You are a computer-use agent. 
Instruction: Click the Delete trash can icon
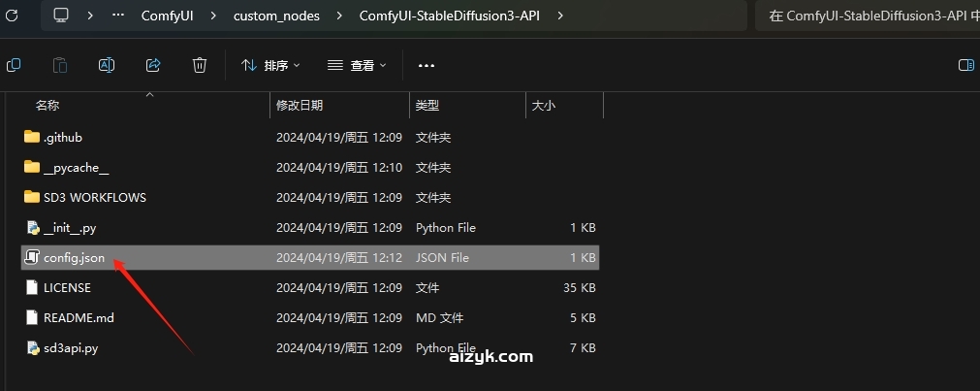click(x=200, y=65)
